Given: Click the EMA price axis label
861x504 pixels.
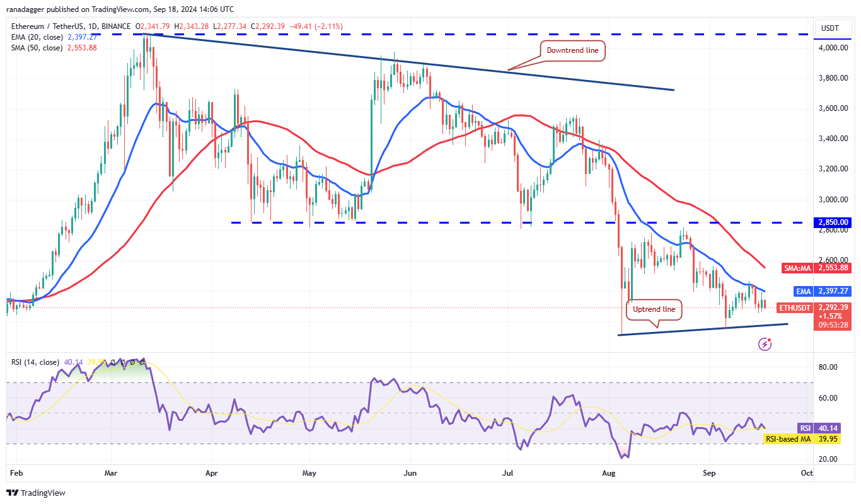Looking at the screenshot, I should 803,292.
